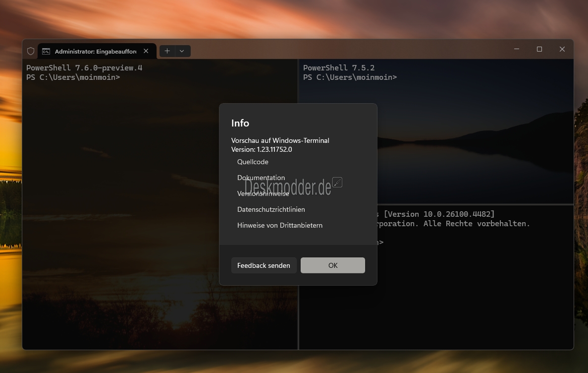Click the version text 1.23.11752.0
This screenshot has width=588, height=373.
274,149
